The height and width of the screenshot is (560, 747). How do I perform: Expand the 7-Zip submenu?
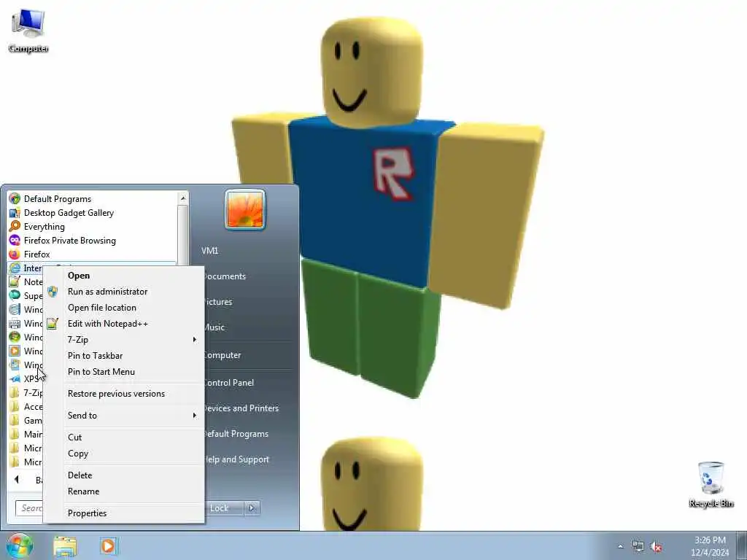(x=123, y=340)
